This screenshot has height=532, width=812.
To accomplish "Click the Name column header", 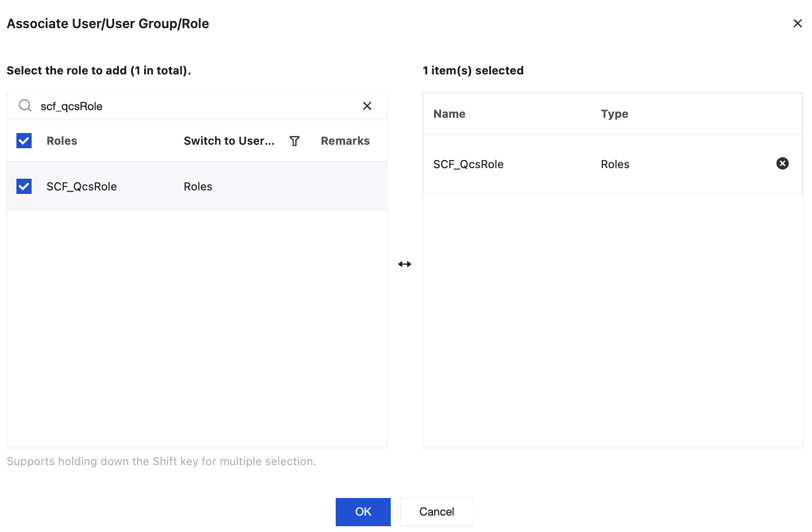I will pyautogui.click(x=449, y=114).
